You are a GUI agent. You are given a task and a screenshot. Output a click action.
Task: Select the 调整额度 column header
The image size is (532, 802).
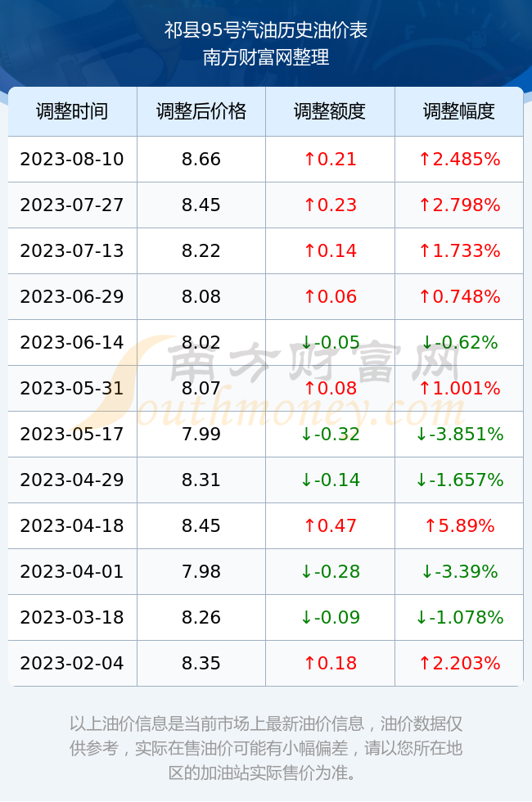point(330,111)
